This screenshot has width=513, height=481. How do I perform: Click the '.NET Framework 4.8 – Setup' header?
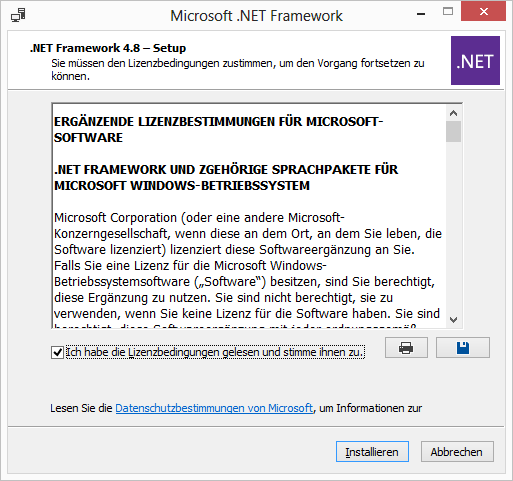(x=108, y=48)
